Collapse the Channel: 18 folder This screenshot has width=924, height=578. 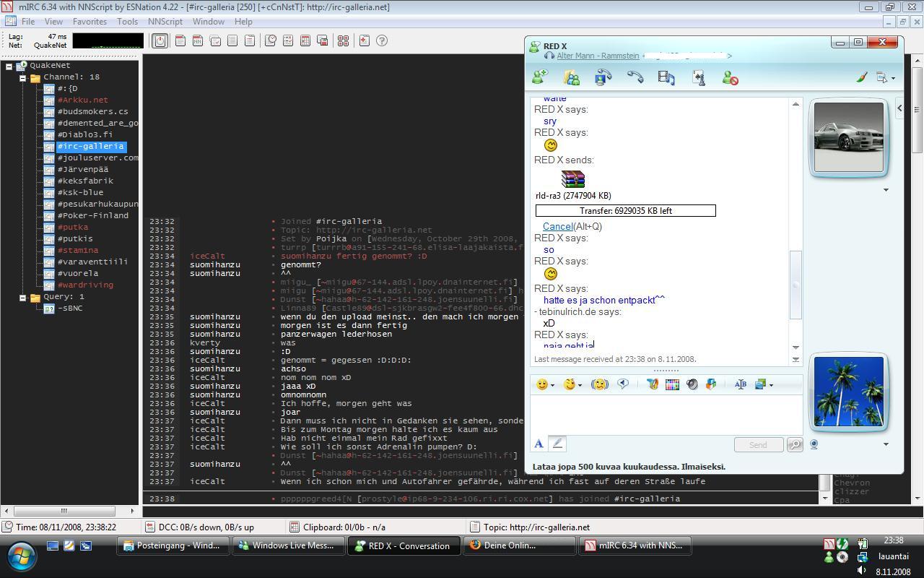[x=22, y=77]
